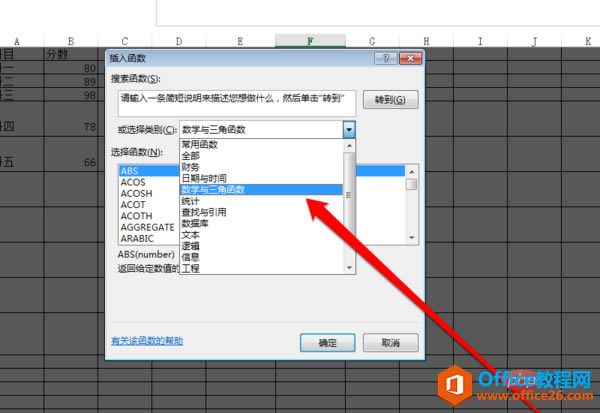This screenshot has height=413, width=600.
Task: Select ACOT function in list
Action: click(x=149, y=204)
